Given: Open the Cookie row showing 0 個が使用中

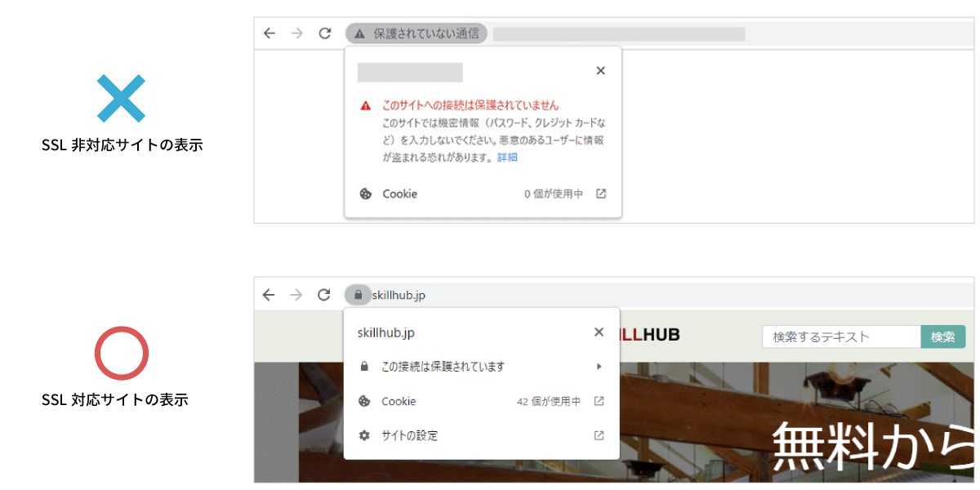Looking at the screenshot, I should [483, 194].
